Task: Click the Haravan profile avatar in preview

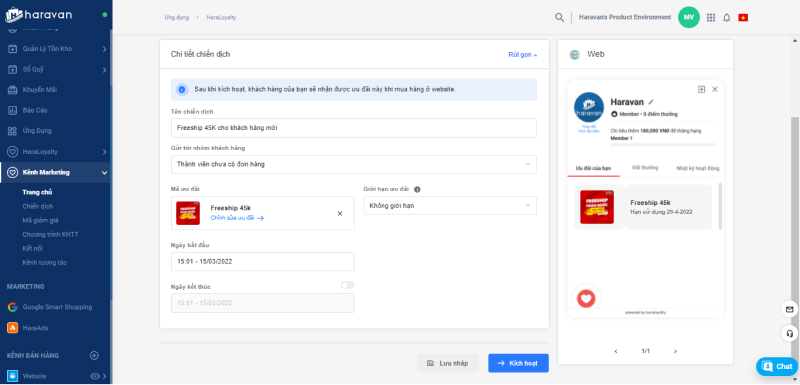Action: tap(589, 107)
